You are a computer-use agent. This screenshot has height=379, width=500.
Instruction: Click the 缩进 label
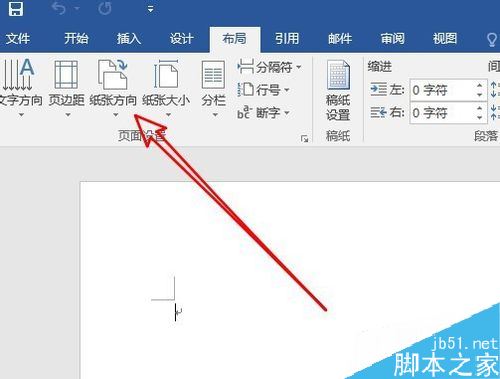pos(379,67)
